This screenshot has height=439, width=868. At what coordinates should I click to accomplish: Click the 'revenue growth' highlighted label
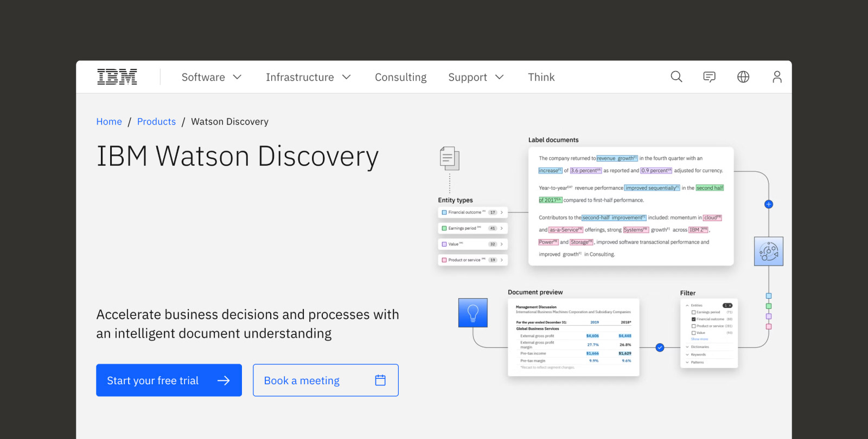click(x=617, y=158)
